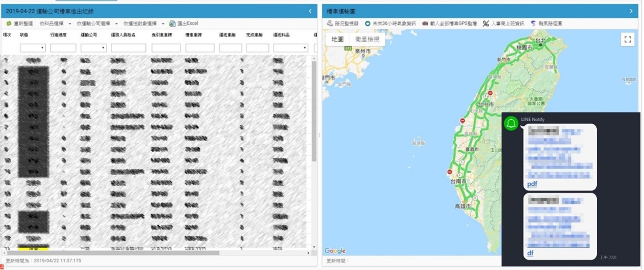
Task: Sort by the 曳引車車牌 column header
Action: click(163, 35)
